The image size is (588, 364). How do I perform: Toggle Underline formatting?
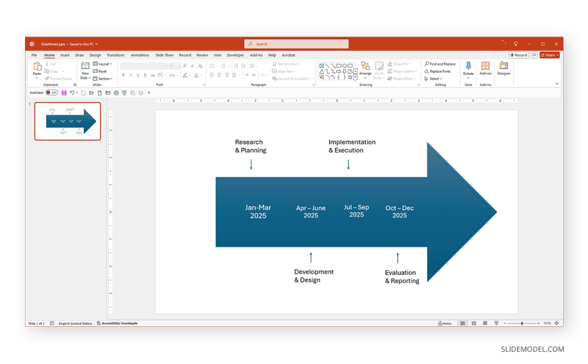(138, 75)
